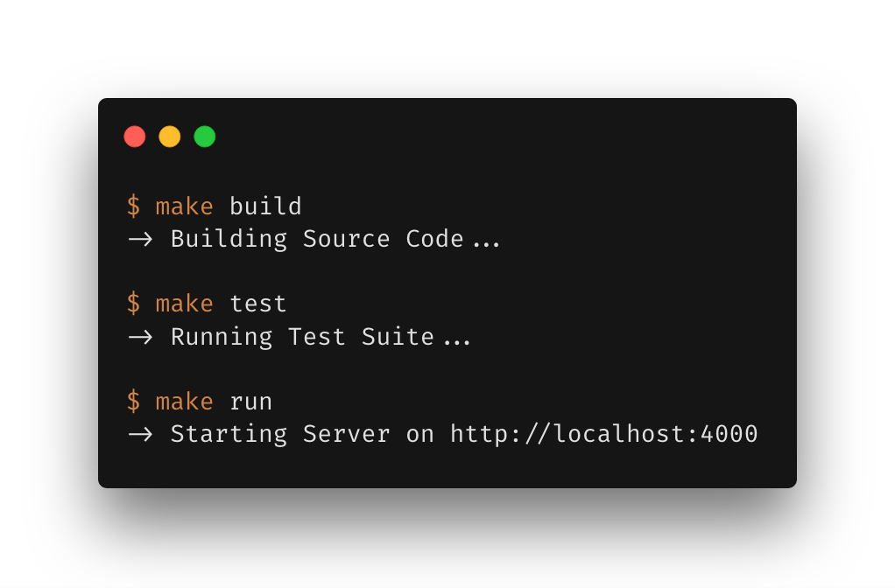Click the arrow before Building Source Code
Screen dimensions: 895x588
point(139,239)
